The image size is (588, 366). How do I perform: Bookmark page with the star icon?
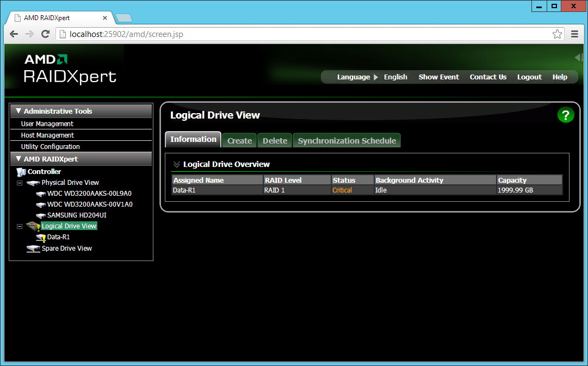coord(557,34)
